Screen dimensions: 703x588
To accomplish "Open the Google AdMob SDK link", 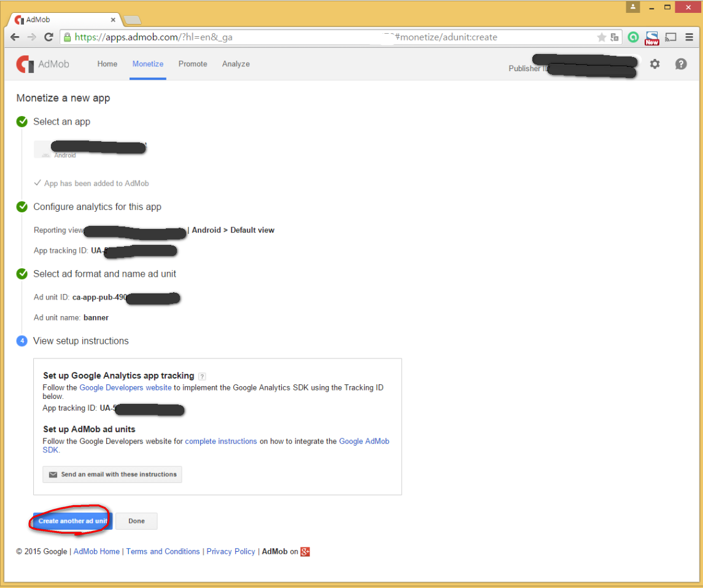I will [x=364, y=441].
